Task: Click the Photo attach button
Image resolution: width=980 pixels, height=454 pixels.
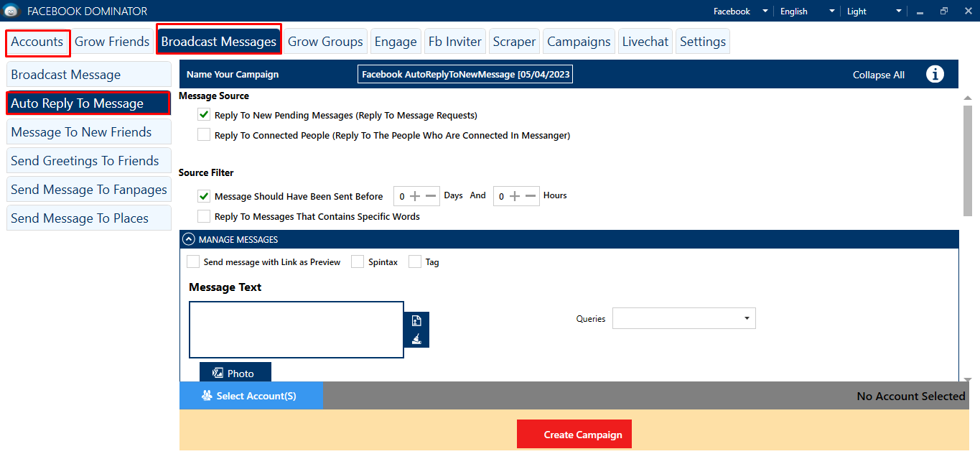Action: coord(235,373)
